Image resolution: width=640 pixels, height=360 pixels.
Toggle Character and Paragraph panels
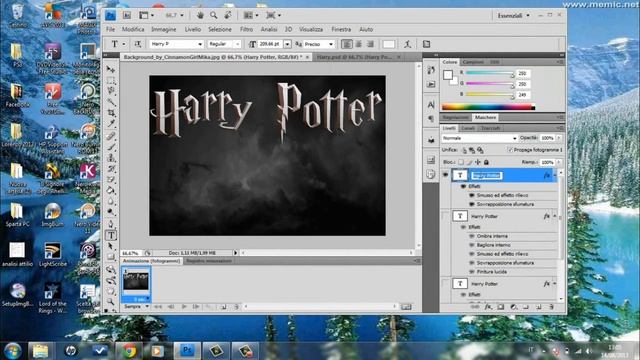[426, 44]
